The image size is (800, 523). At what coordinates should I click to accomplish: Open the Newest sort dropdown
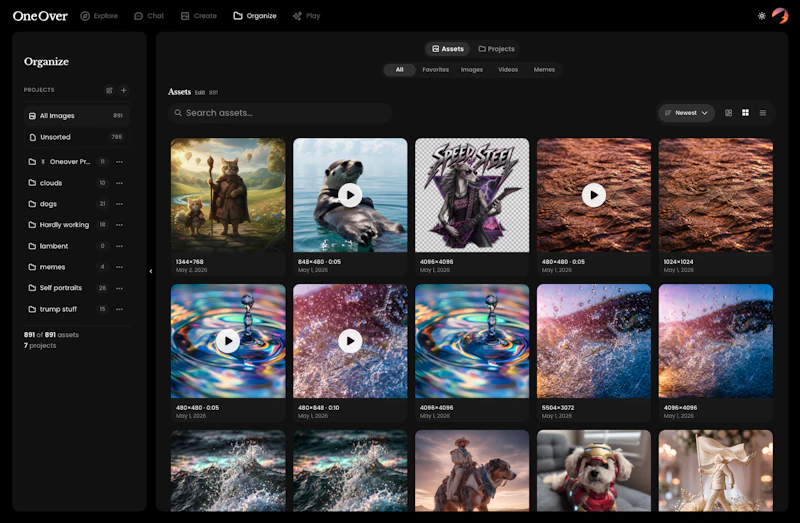point(686,113)
